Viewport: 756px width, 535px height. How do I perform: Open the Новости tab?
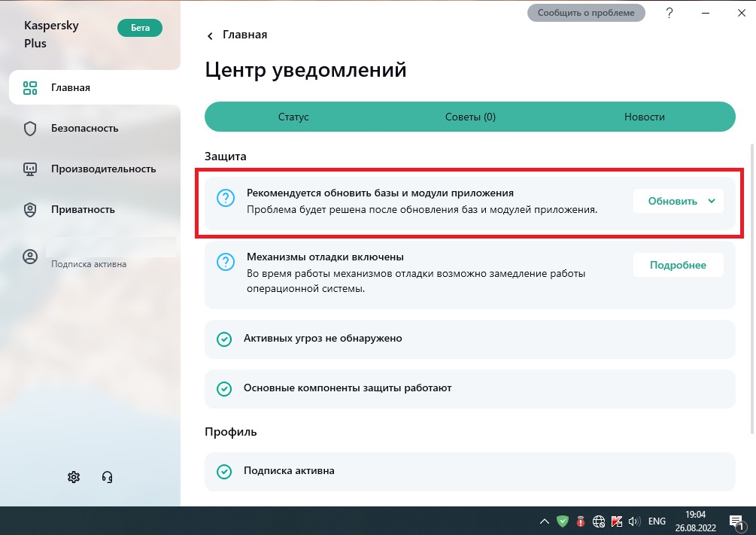pos(644,117)
